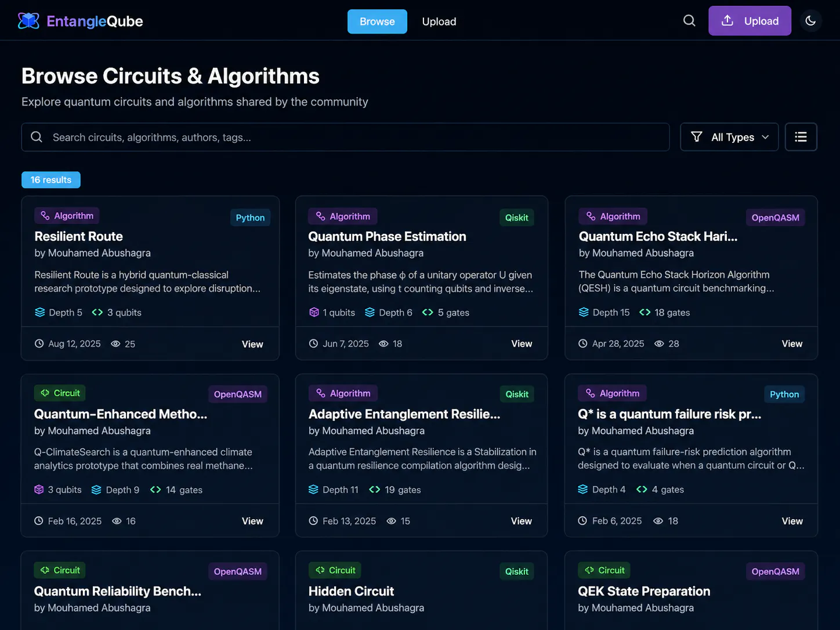Click the cube icon beside 1 qubits
840x630 pixels.
(x=314, y=312)
